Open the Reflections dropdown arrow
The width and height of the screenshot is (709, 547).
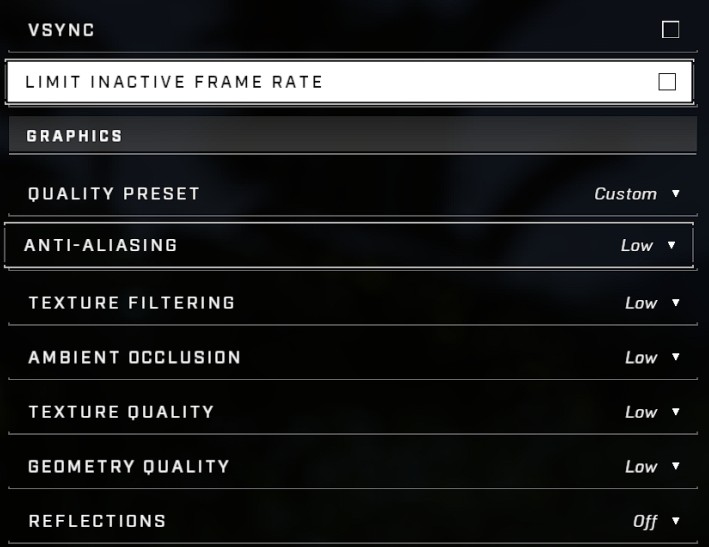coord(676,521)
